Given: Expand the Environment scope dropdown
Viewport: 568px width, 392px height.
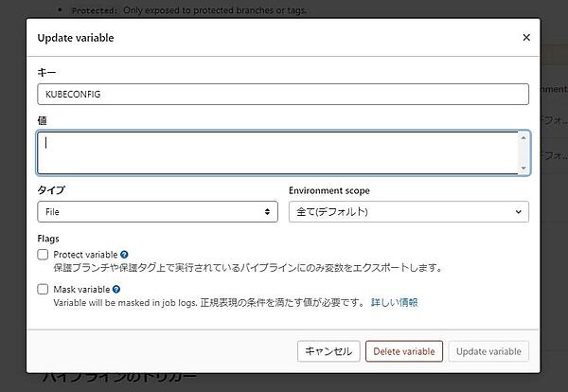Looking at the screenshot, I should click(x=408, y=212).
